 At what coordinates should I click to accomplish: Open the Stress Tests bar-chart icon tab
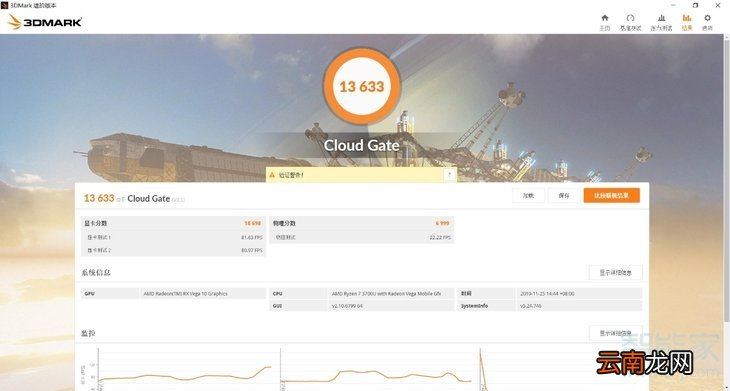pyautogui.click(x=662, y=18)
